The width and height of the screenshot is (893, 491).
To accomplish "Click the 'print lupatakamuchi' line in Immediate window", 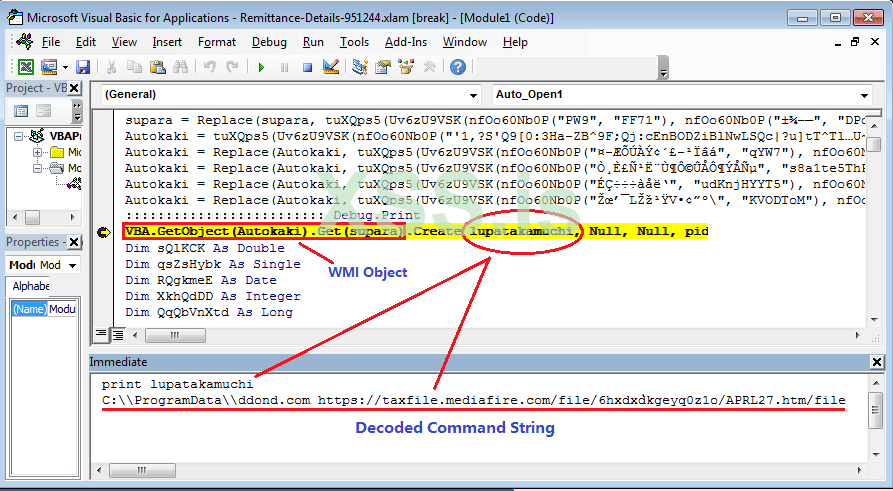I will (178, 384).
